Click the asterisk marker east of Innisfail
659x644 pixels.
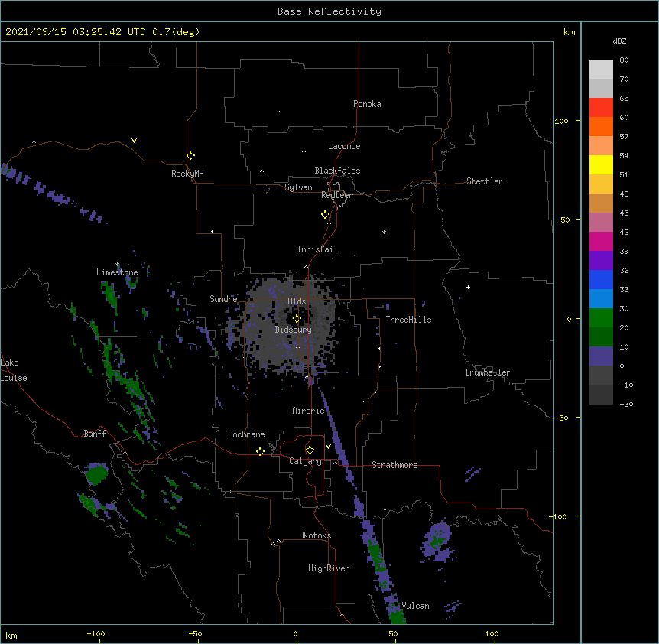click(384, 232)
